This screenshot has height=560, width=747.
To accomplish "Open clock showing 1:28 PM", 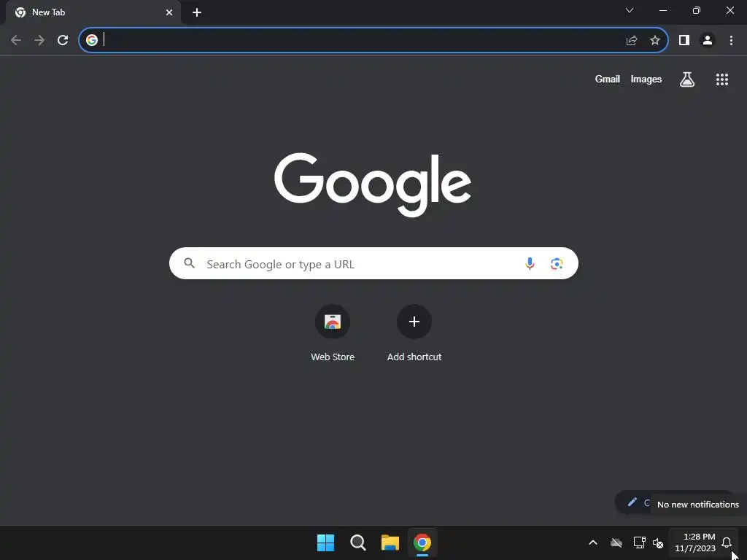I will tap(695, 542).
